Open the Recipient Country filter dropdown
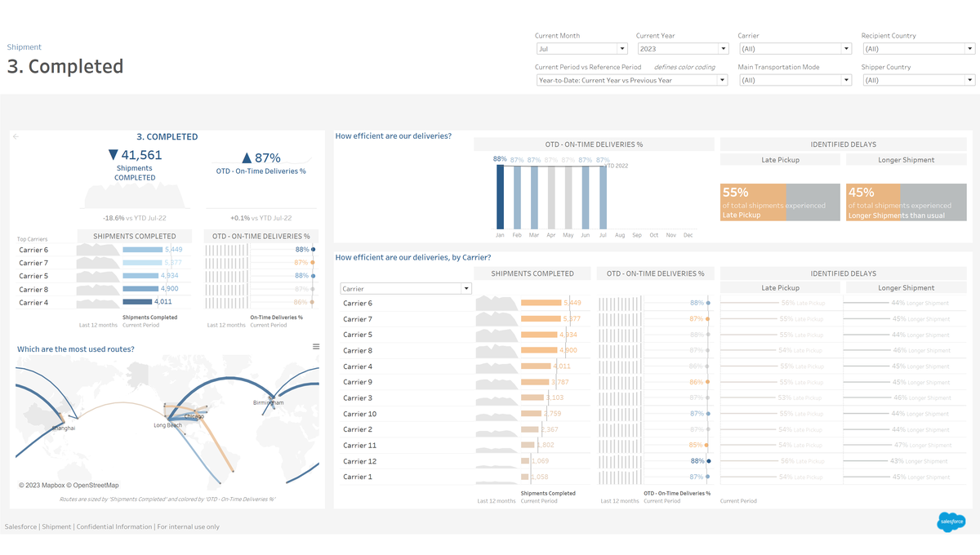Viewport: 980px width, 555px height. click(x=918, y=49)
